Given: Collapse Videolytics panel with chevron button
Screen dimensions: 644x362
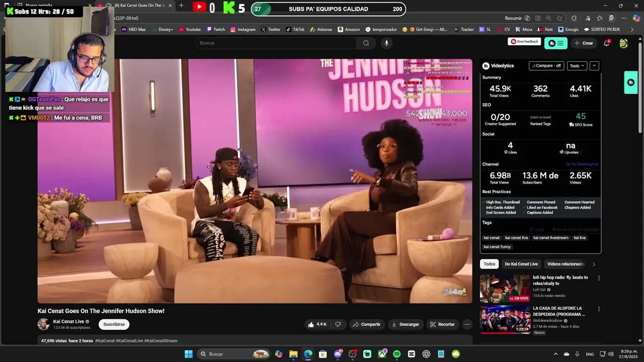Looking at the screenshot, I should [x=594, y=66].
